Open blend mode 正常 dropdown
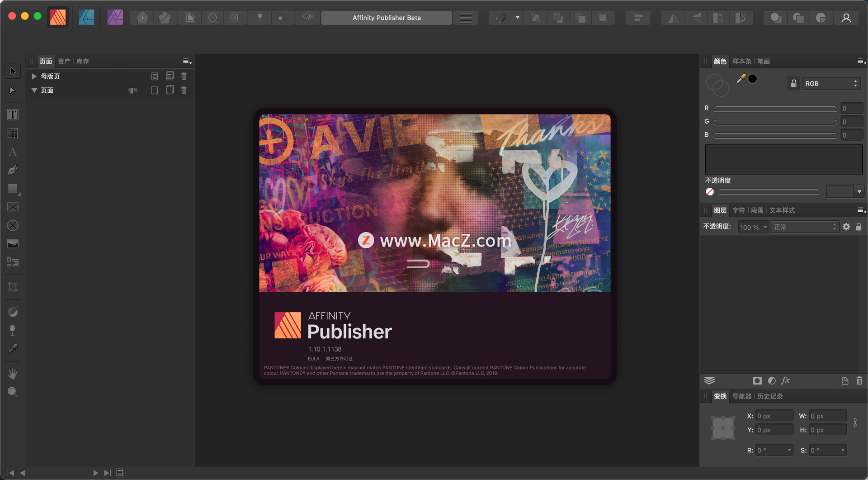The image size is (868, 480). (x=805, y=227)
